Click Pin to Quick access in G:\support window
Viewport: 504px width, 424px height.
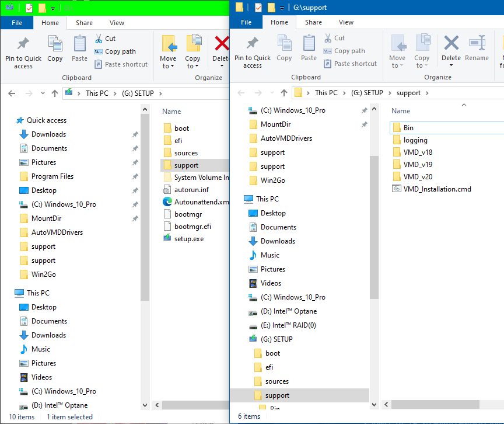(253, 52)
